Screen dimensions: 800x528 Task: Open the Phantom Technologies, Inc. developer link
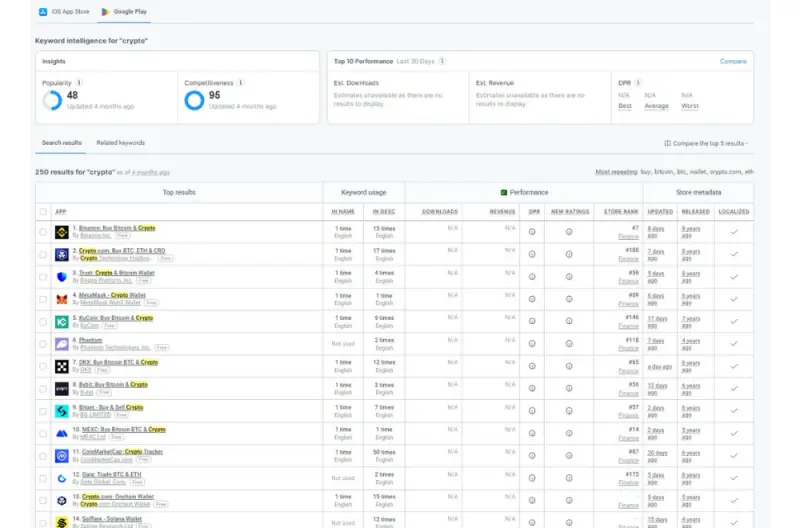[115, 348]
